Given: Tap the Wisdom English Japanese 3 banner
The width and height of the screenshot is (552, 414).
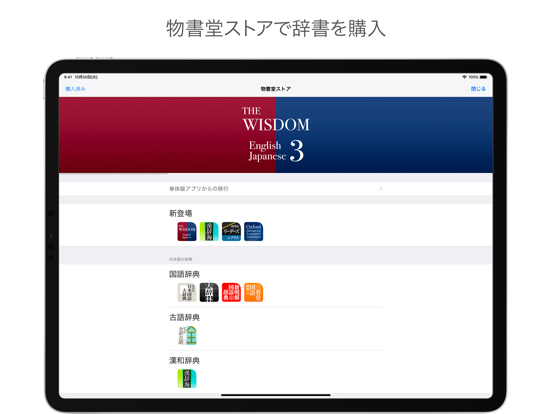Looking at the screenshot, I should tap(276, 135).
